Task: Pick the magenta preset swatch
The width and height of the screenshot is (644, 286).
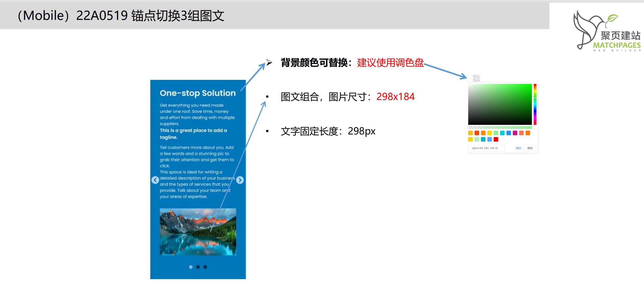Action: pos(515,133)
